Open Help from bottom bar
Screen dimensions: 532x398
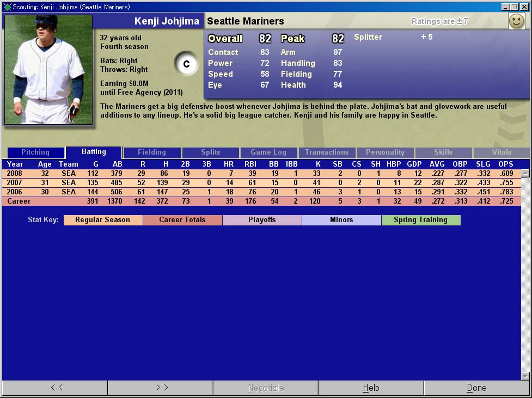[x=371, y=388]
